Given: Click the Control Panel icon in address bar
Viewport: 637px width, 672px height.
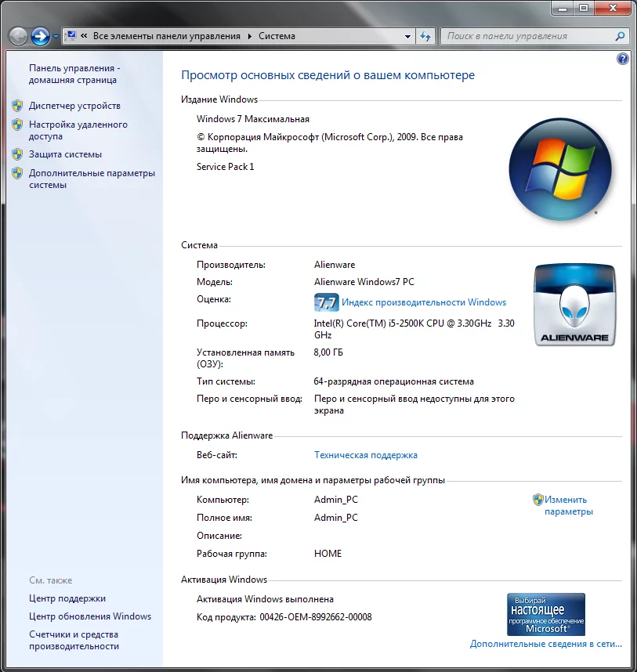Looking at the screenshot, I should (71, 35).
